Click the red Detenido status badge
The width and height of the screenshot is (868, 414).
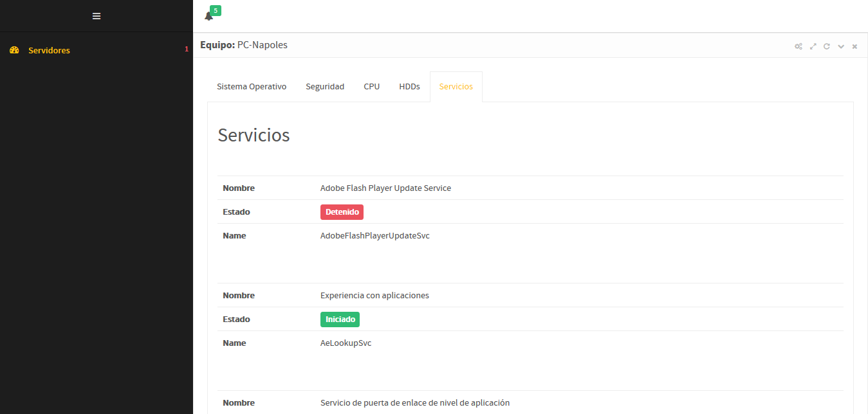coord(342,212)
